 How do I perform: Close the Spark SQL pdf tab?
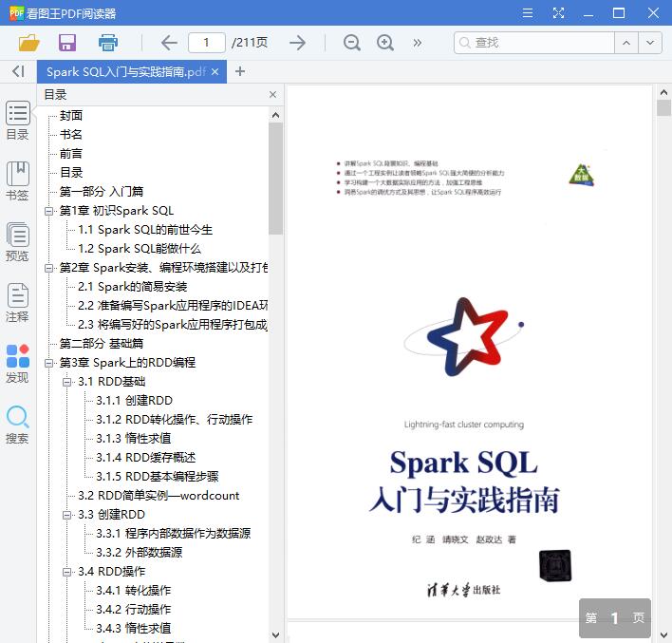pyautogui.click(x=215, y=71)
